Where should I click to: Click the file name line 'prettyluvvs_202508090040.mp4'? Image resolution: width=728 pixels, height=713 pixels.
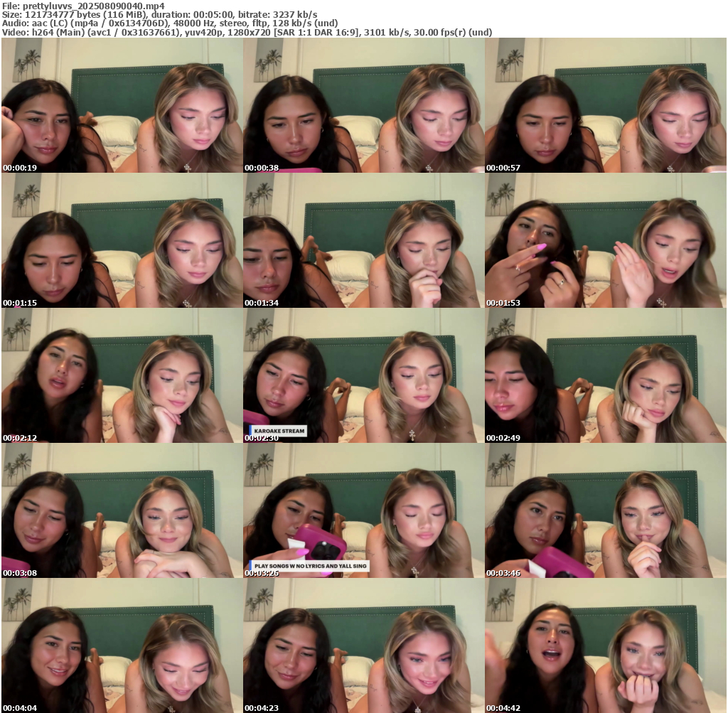click(x=83, y=6)
